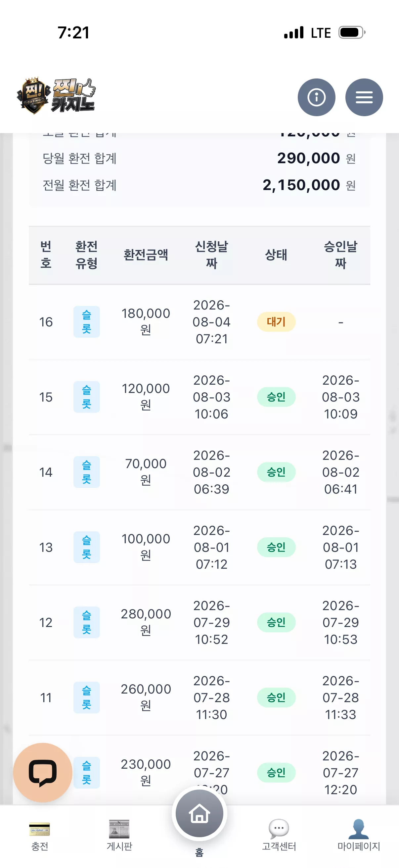Viewport: 399px width, 868px height.
Task: Open the hamburger menu button
Action: tap(364, 97)
